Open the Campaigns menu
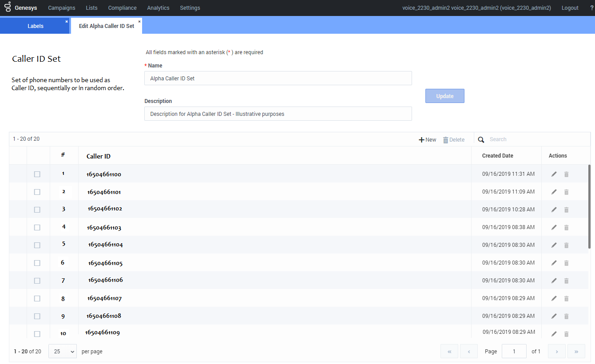 [x=61, y=8]
